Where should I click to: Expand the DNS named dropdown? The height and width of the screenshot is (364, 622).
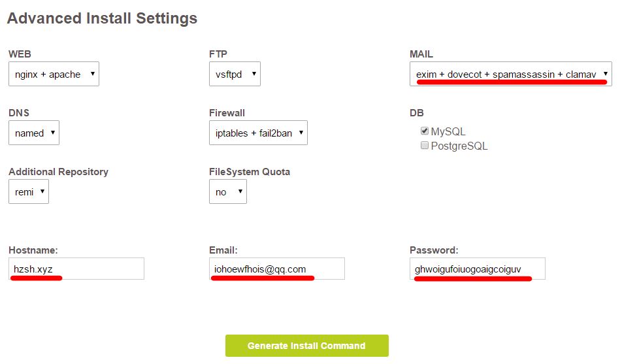coord(34,133)
